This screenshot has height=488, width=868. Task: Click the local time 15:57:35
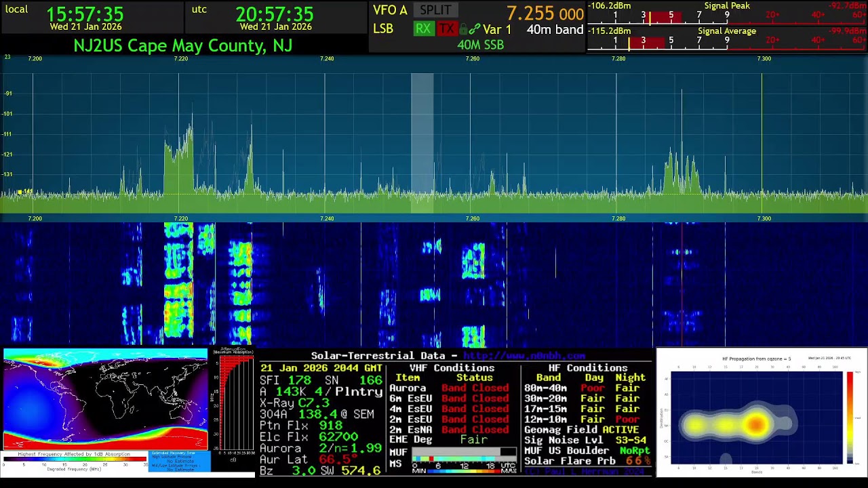click(x=85, y=14)
